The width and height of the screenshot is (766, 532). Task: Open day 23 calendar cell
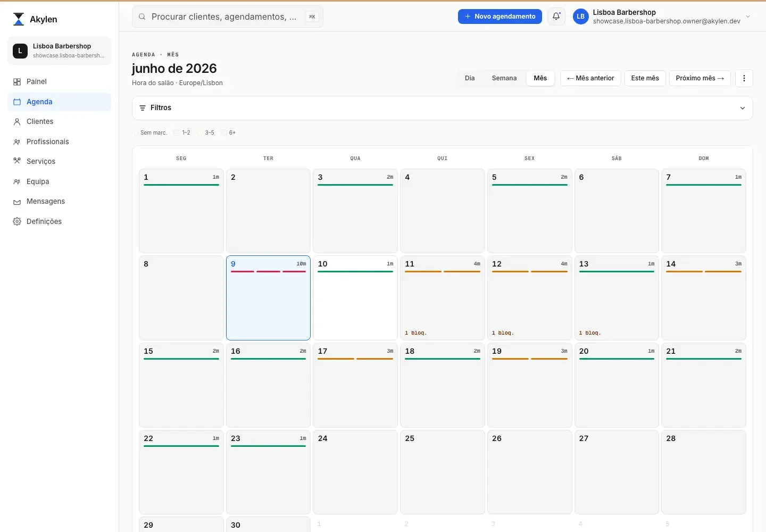268,472
